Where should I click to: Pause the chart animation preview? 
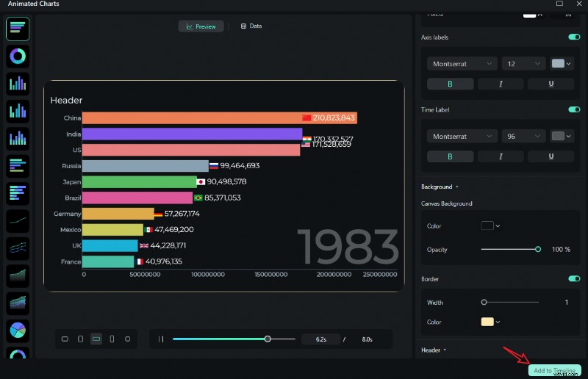click(161, 339)
